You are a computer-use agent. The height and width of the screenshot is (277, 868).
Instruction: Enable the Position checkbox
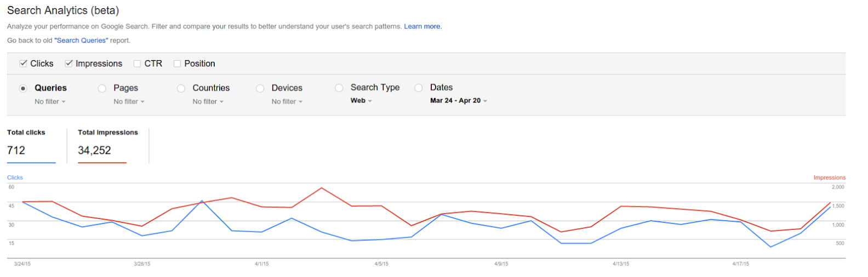pos(177,64)
